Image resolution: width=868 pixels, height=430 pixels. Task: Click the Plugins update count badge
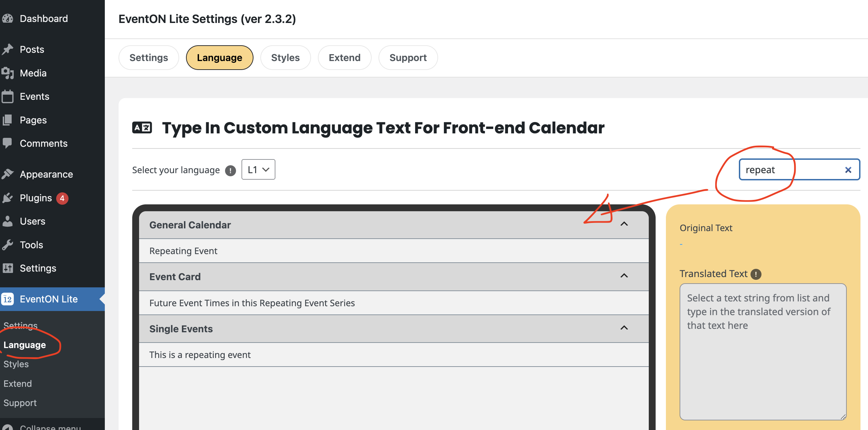pyautogui.click(x=62, y=198)
